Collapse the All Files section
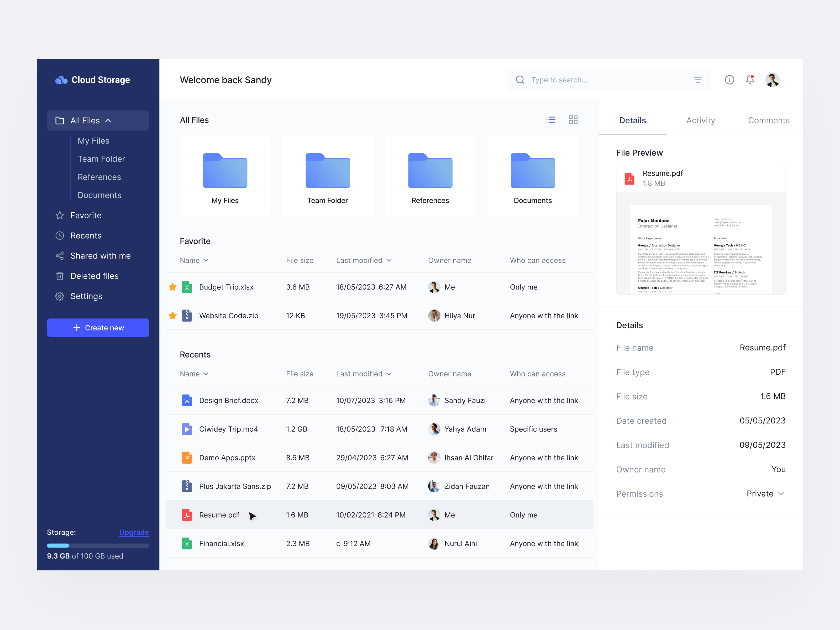This screenshot has width=840, height=630. click(108, 120)
